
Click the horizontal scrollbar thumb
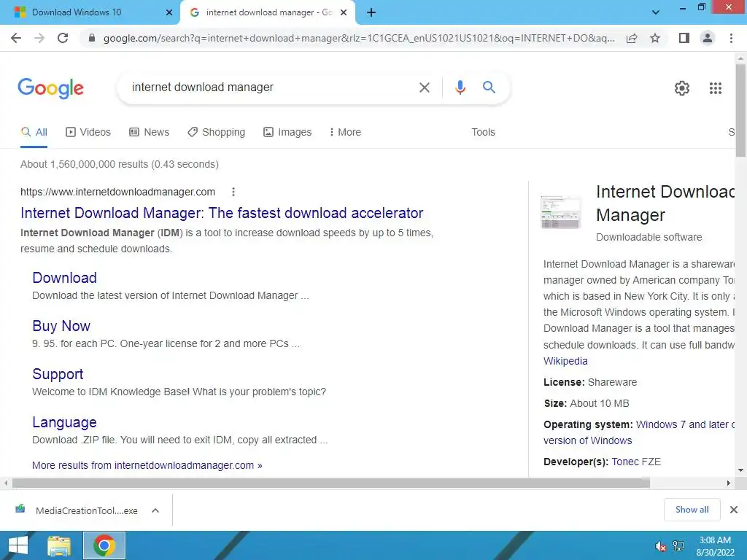pyautogui.click(x=331, y=483)
